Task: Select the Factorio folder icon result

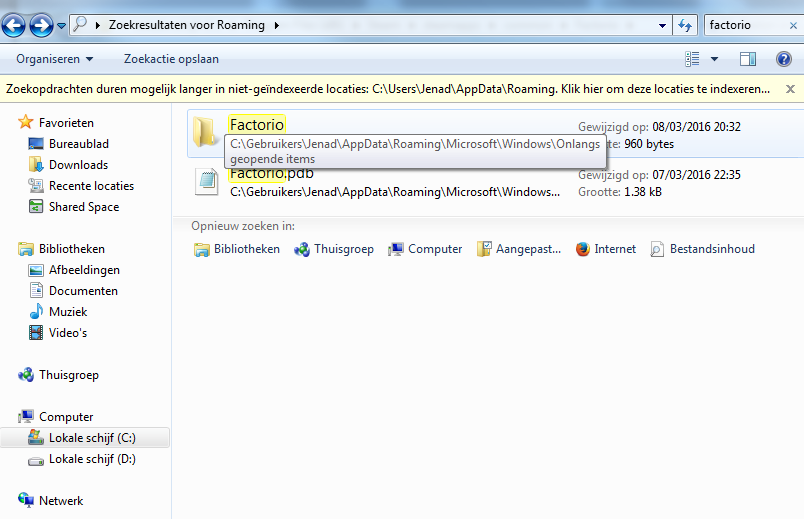Action: [x=204, y=131]
